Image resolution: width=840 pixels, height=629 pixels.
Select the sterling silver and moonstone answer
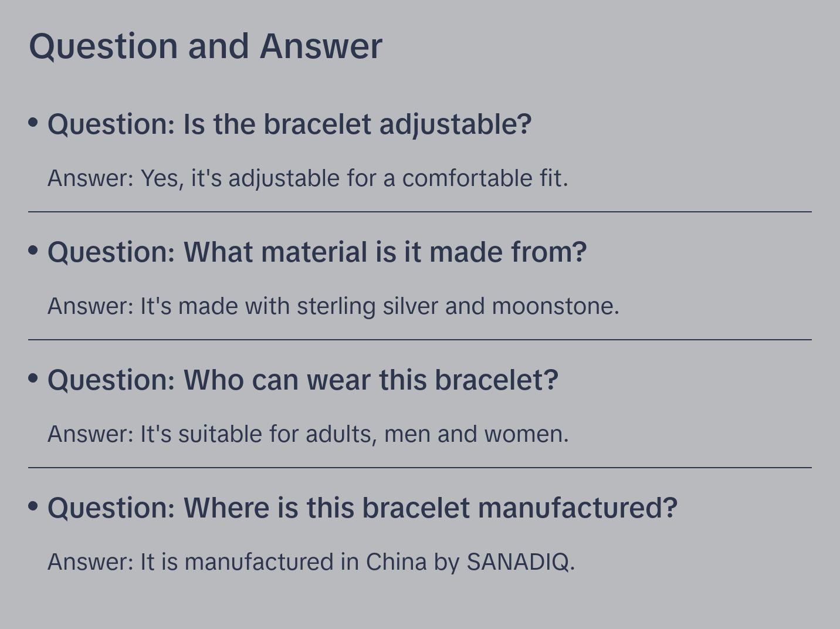333,306
